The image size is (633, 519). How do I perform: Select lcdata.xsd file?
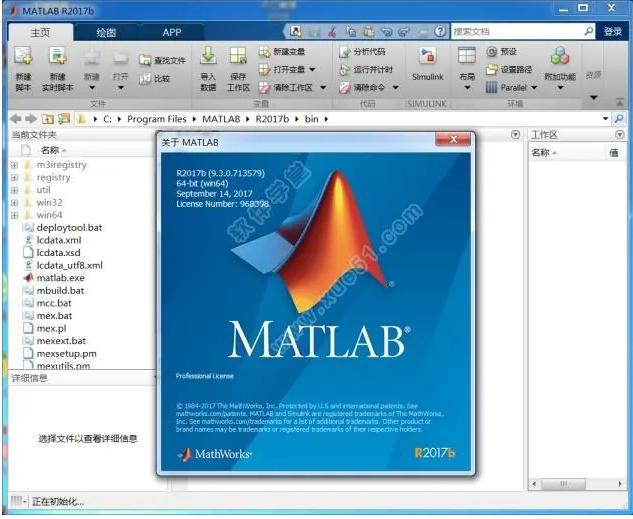52,253
